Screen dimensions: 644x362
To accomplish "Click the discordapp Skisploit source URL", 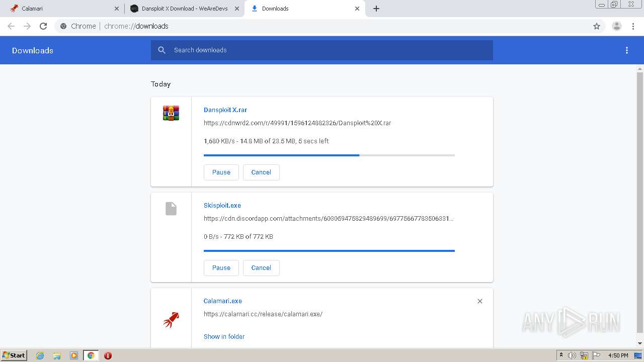I will pyautogui.click(x=329, y=218).
